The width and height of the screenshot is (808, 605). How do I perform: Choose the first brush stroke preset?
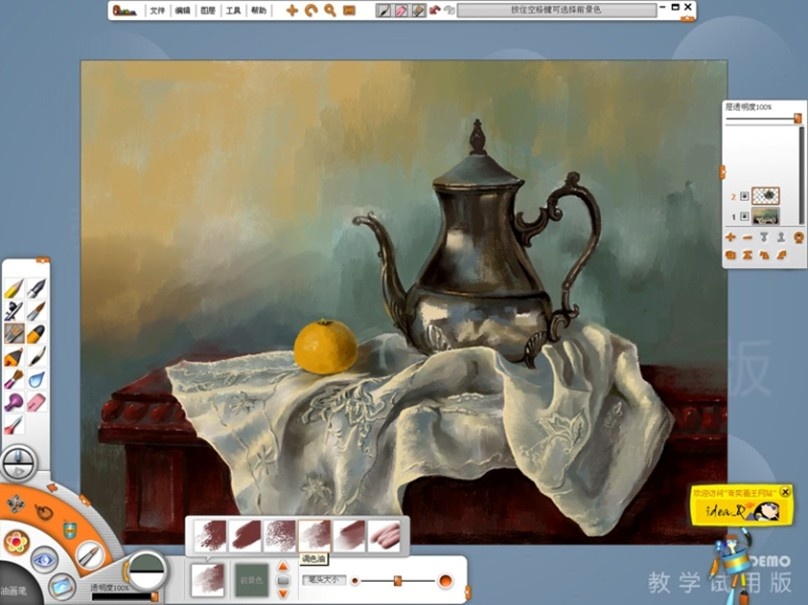click(x=210, y=535)
